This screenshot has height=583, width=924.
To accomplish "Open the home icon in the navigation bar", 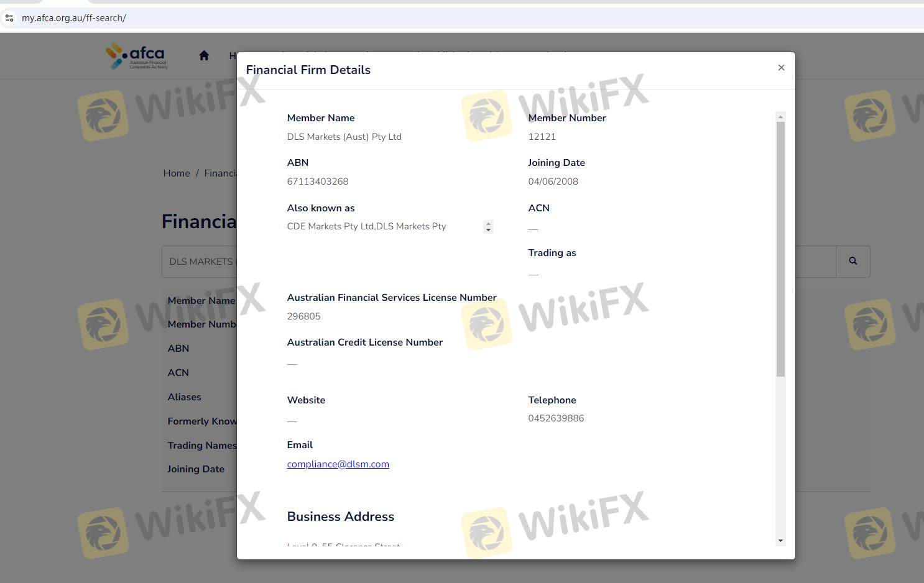I will point(204,56).
